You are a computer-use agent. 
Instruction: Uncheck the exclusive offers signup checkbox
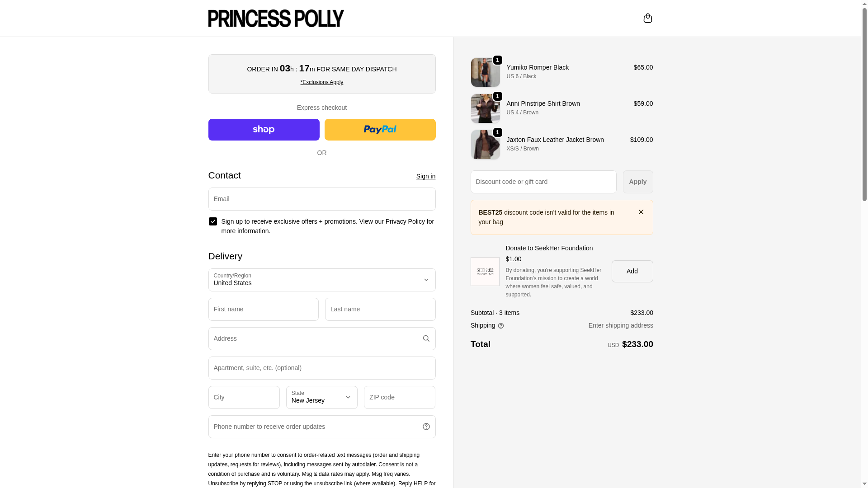[x=213, y=221]
